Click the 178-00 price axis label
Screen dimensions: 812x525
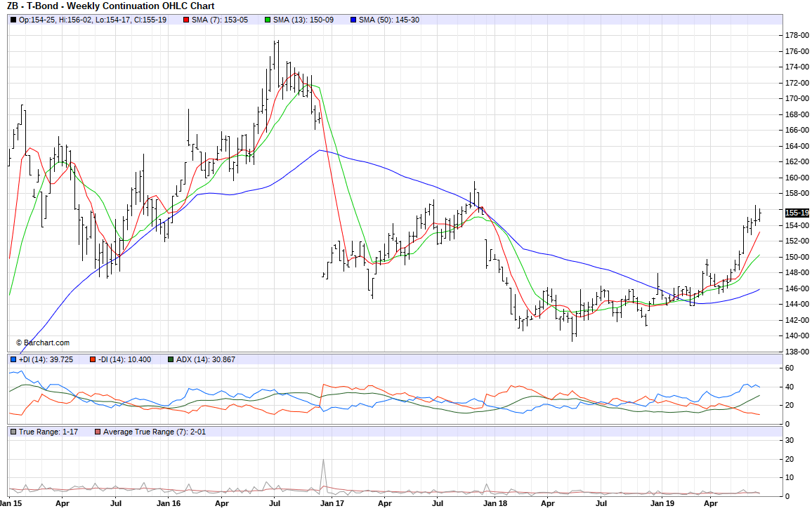(x=796, y=35)
